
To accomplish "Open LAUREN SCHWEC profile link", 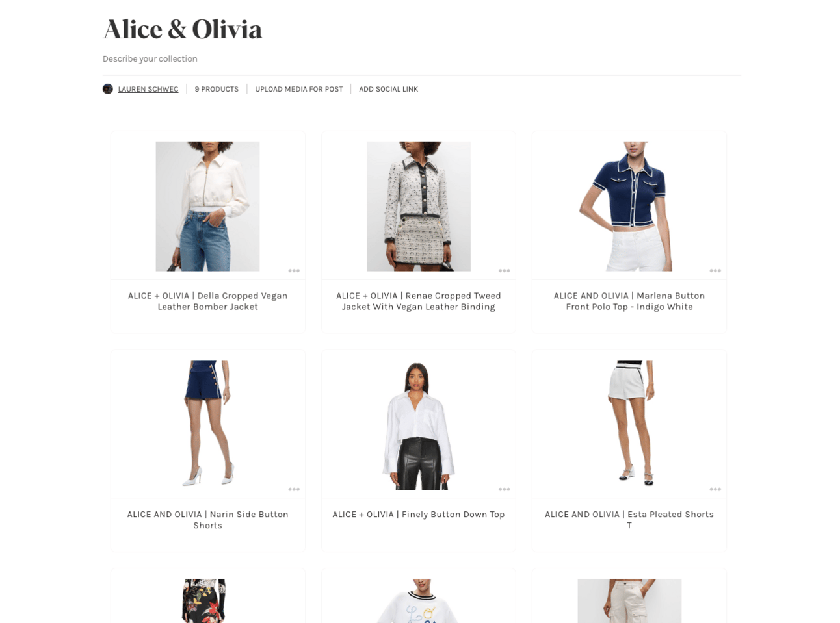I will (x=148, y=89).
